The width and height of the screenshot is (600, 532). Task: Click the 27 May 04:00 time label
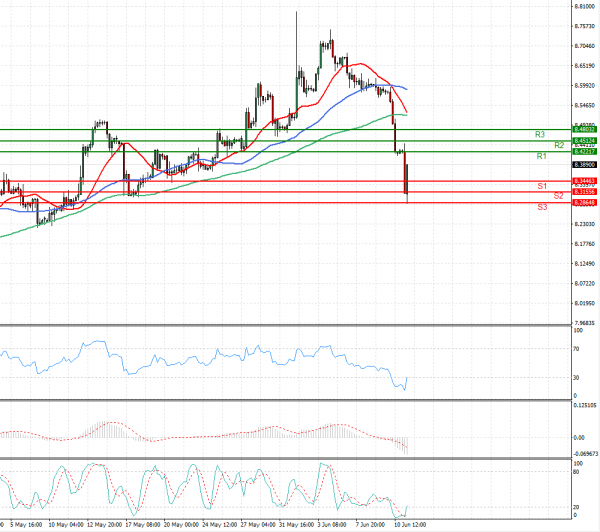point(258,524)
